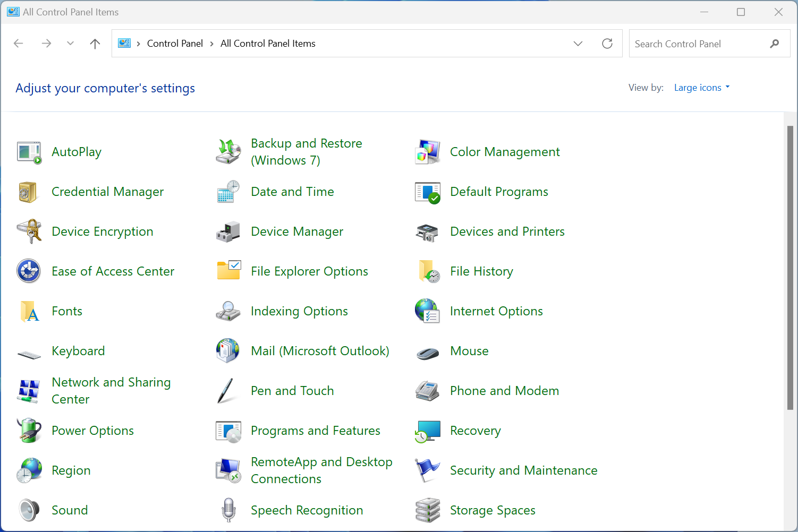Viewport: 798px width, 532px height.
Task: Click the Keyboard icon
Action: 29,354
